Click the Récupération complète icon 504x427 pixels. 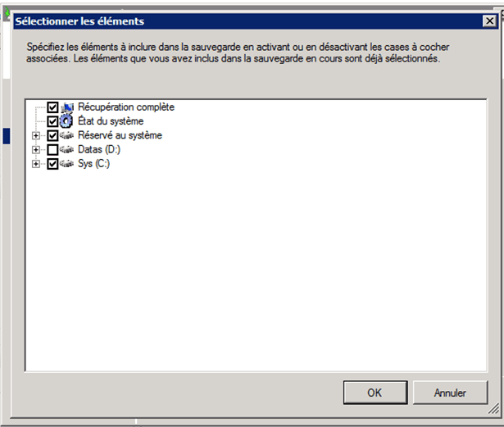tap(68, 107)
